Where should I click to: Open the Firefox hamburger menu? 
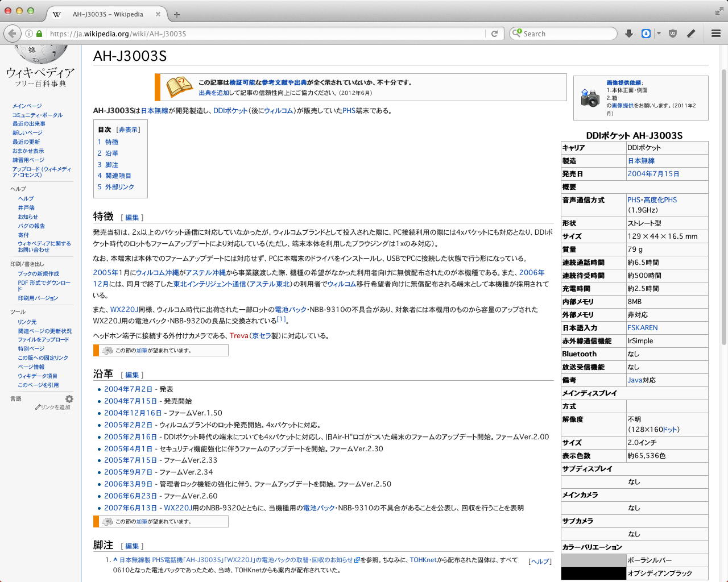(x=716, y=34)
